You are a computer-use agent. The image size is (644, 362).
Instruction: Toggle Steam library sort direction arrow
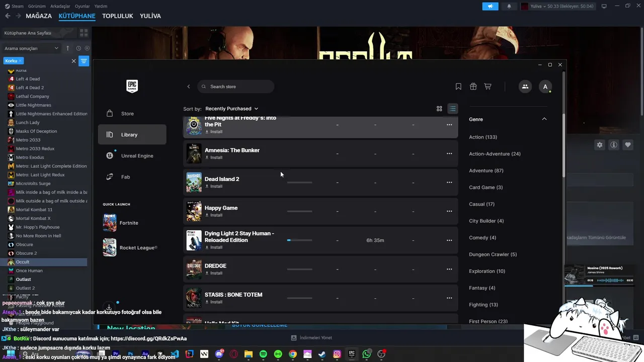[x=67, y=48]
